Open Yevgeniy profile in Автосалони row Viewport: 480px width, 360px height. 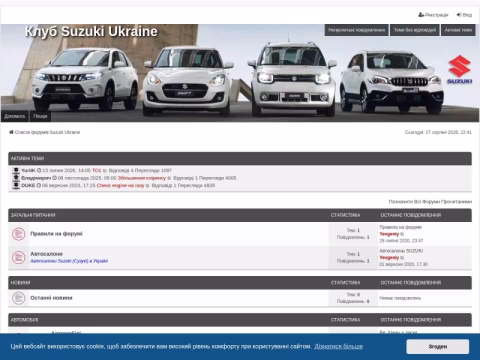coord(389,258)
